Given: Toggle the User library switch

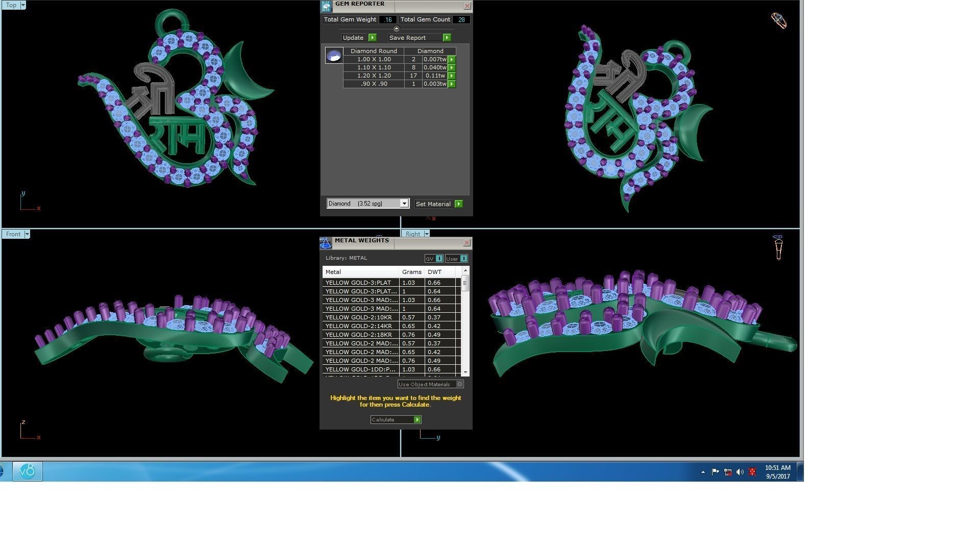Looking at the screenshot, I should pyautogui.click(x=463, y=259).
